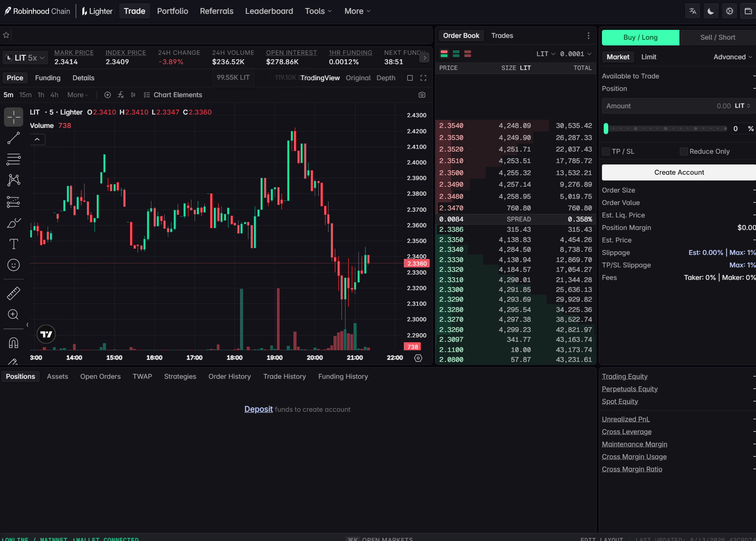Click the square pop-out icon beside Depth

[x=410, y=78]
